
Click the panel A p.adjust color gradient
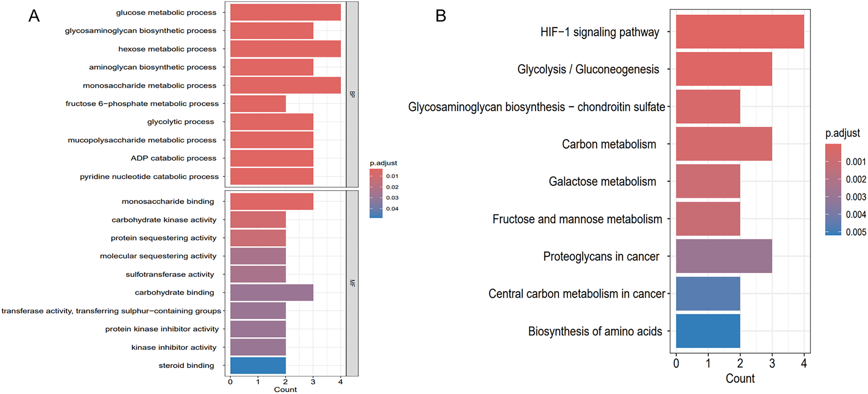pyautogui.click(x=376, y=193)
